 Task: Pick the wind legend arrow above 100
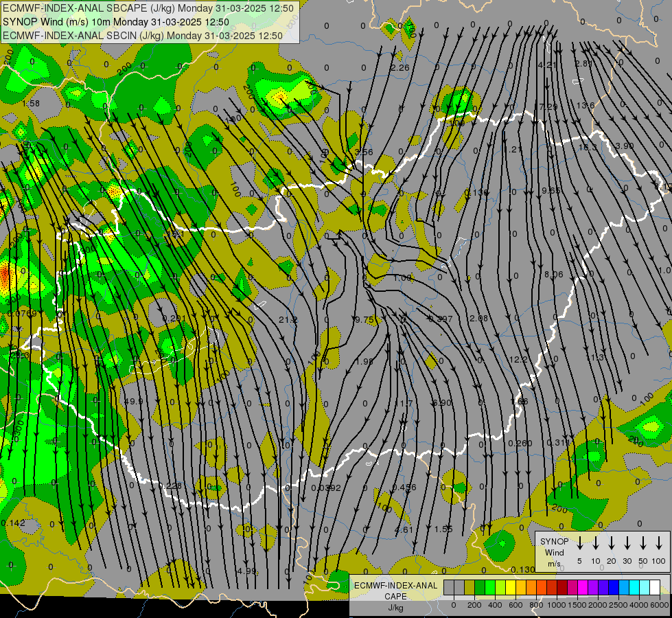(659, 542)
